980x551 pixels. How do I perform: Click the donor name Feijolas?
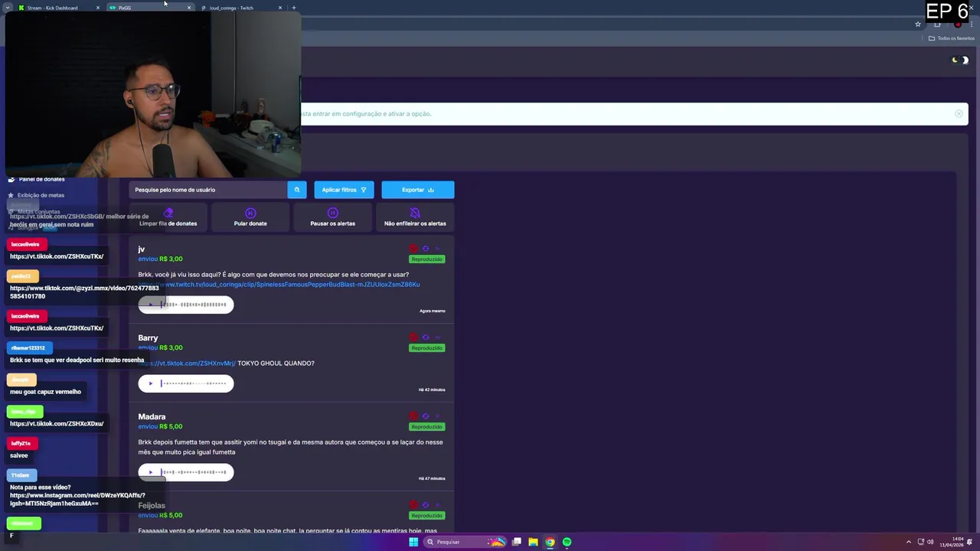[x=152, y=506]
